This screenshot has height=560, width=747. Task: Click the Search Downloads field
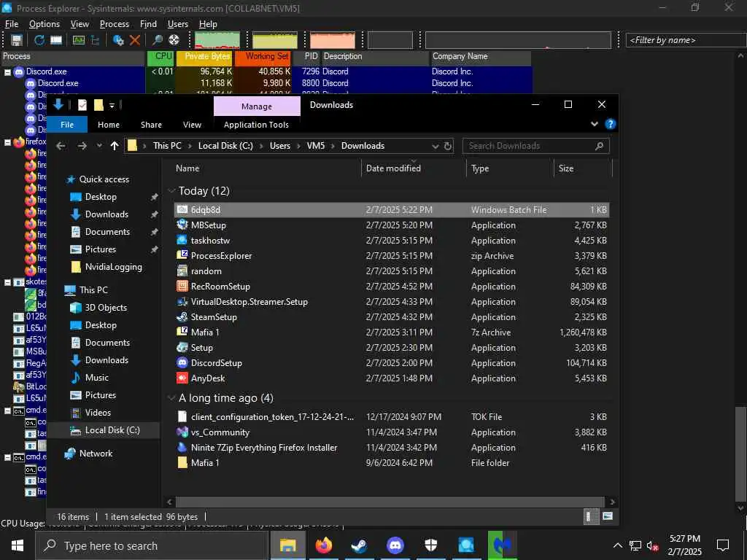pos(535,146)
